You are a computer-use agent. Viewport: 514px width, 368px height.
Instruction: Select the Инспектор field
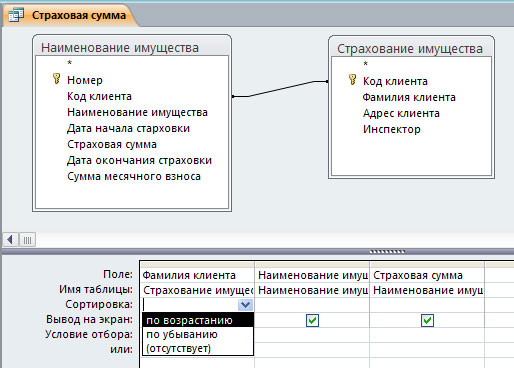click(x=392, y=129)
